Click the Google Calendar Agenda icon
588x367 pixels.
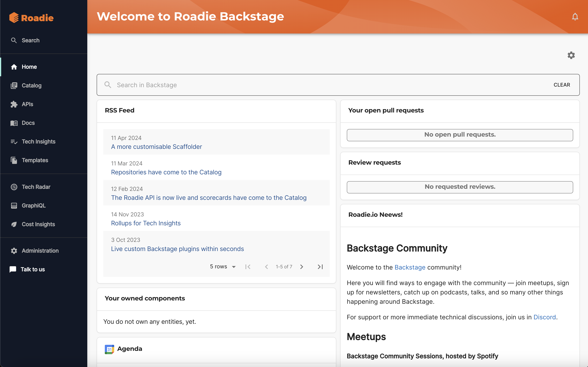109,349
